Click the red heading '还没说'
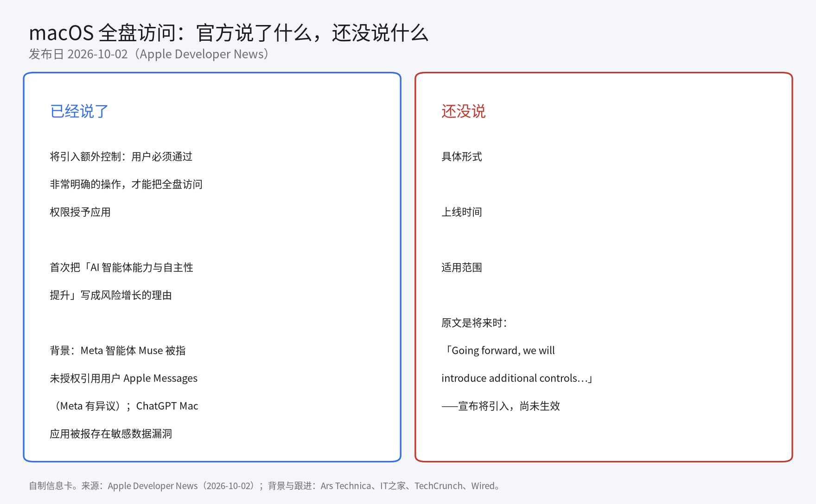The width and height of the screenshot is (816, 504). click(x=463, y=111)
